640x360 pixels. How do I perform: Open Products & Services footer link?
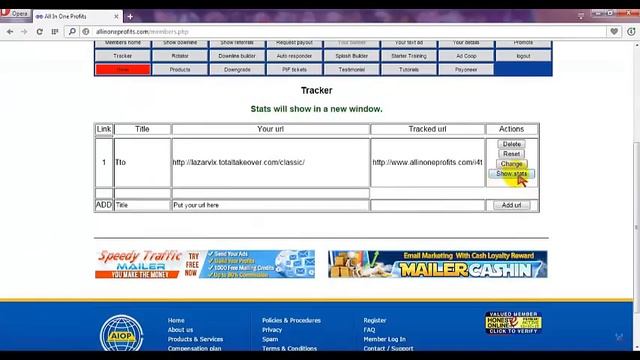click(x=195, y=339)
